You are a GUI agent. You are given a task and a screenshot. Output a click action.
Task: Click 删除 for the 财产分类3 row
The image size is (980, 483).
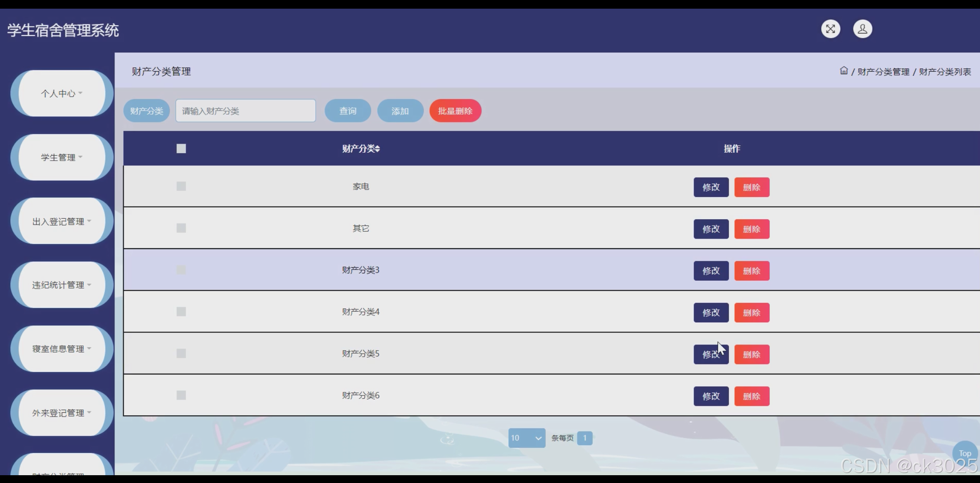click(751, 271)
